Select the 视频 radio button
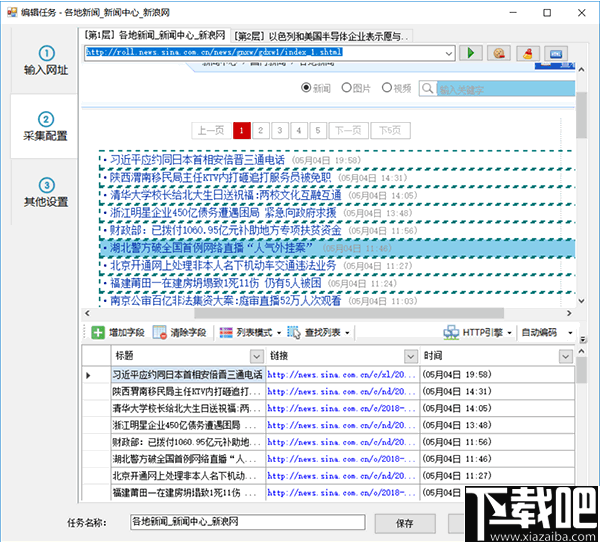 point(387,88)
